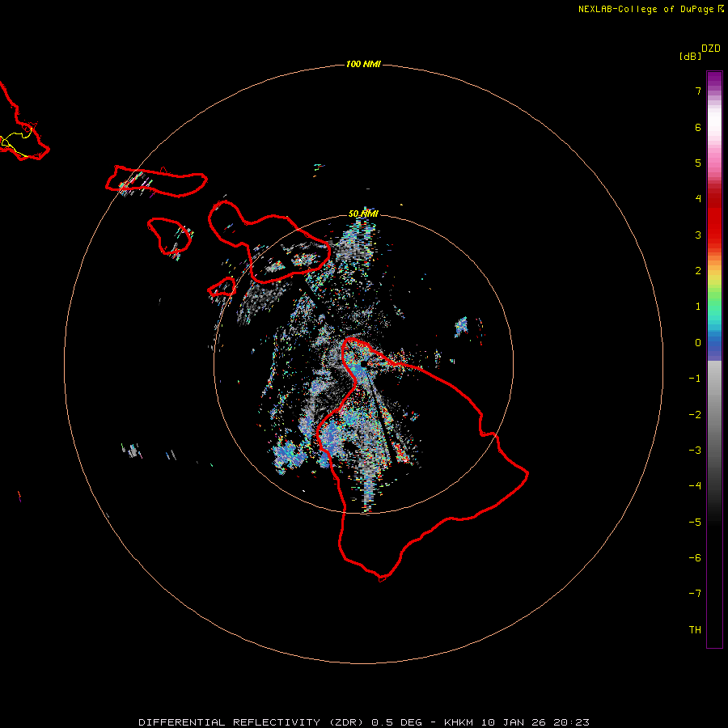The width and height of the screenshot is (728, 728).
Task: Click the -7 value on color scale
Action: [x=695, y=594]
